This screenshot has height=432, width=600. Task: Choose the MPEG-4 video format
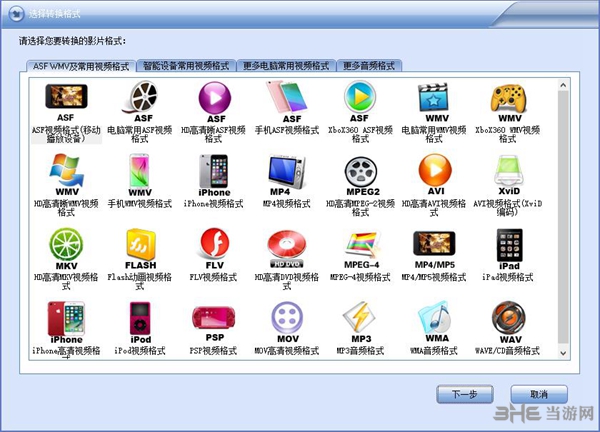pyautogui.click(x=360, y=256)
